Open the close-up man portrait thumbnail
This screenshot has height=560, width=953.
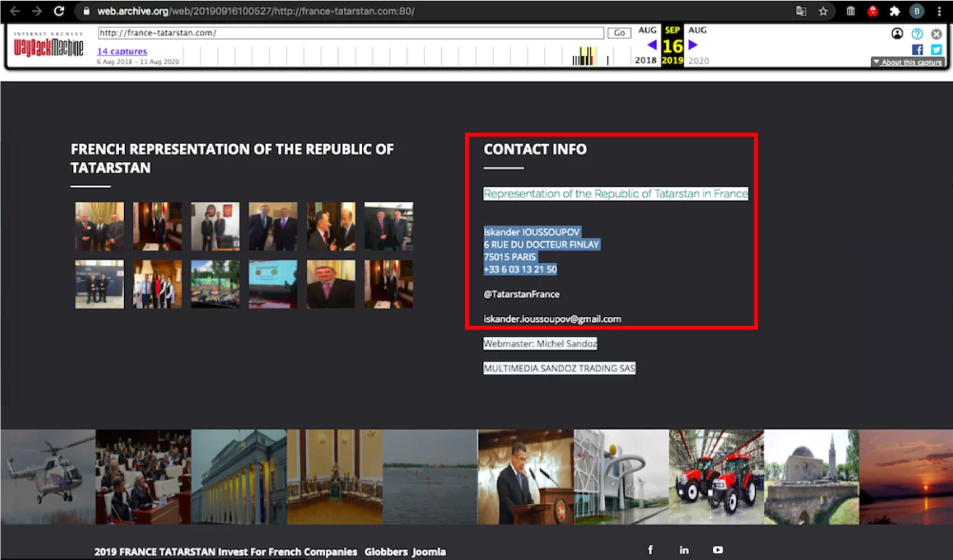tap(331, 284)
